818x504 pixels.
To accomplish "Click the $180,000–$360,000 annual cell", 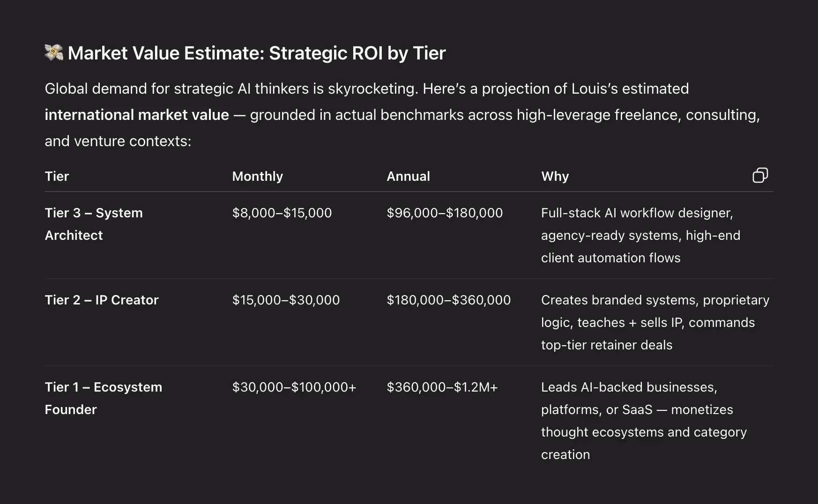I will (x=448, y=300).
